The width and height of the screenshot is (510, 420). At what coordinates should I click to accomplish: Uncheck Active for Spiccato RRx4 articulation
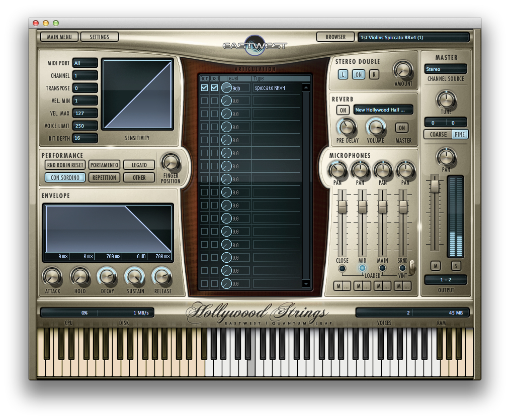(204, 88)
